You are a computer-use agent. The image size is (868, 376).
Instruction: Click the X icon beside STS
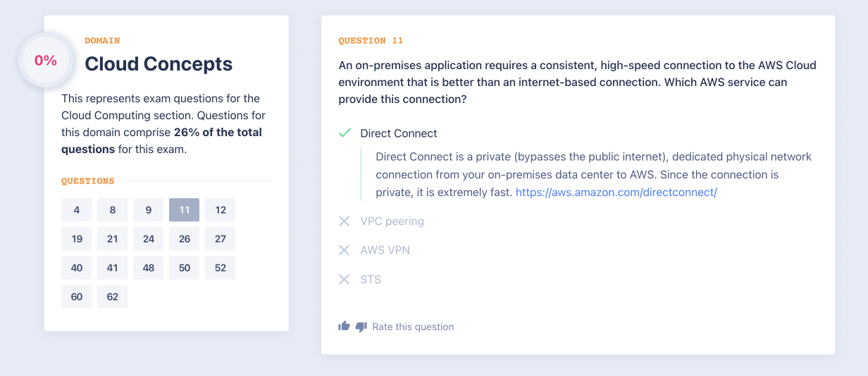tap(344, 279)
